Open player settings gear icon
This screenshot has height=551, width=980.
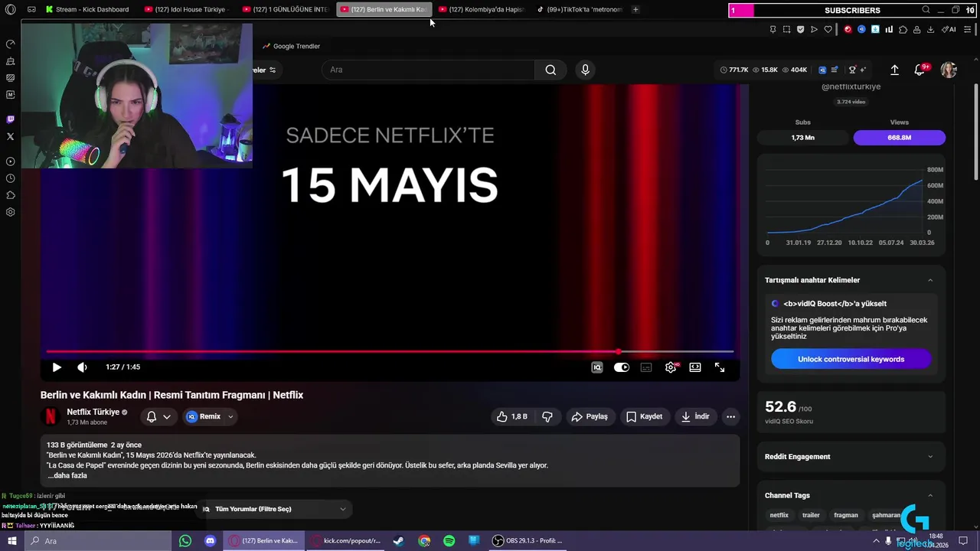click(671, 367)
